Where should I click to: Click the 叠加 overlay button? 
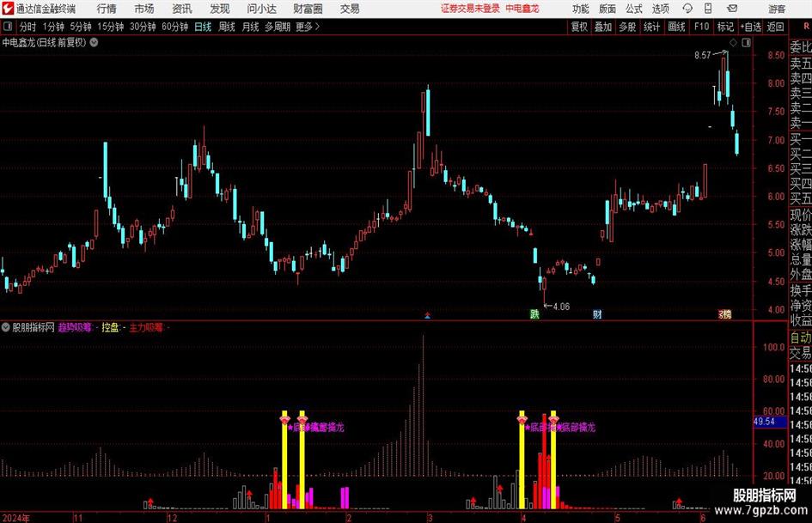click(x=603, y=27)
